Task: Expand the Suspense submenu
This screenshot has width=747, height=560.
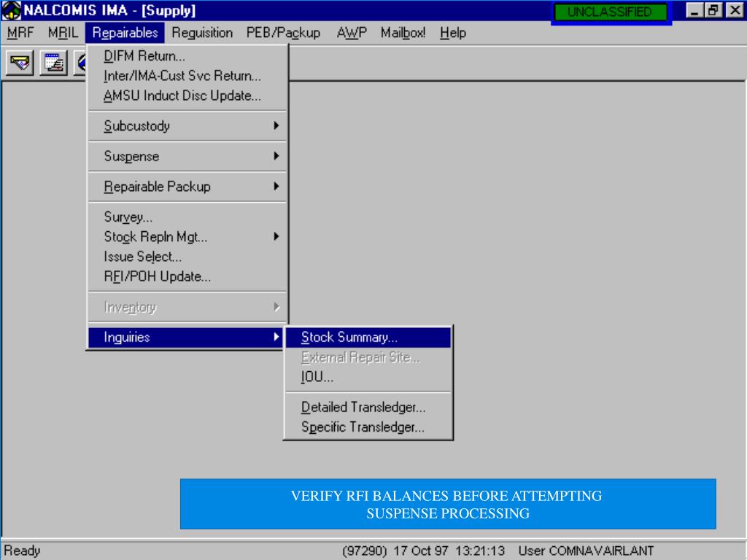Action: click(187, 156)
